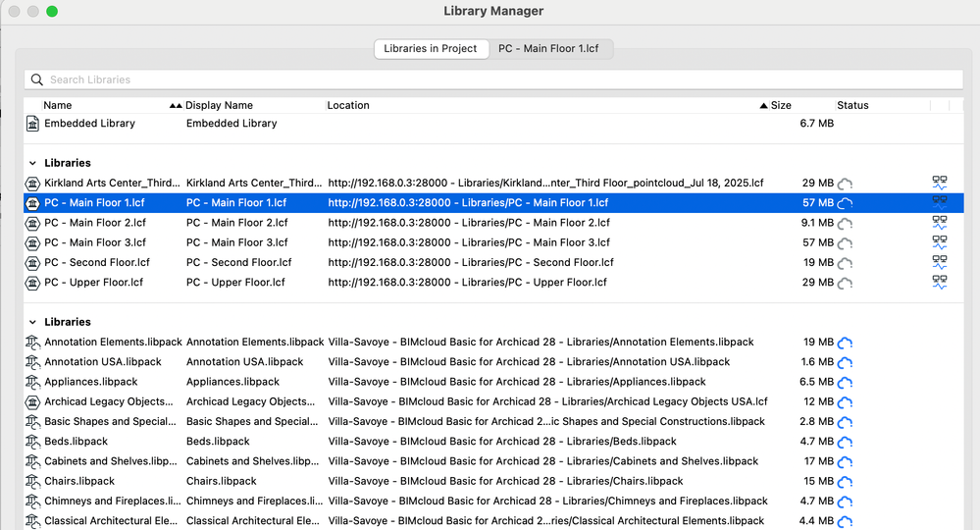
Task: Click PC - Main Floor 3.lcf library icon
Action: (32, 242)
